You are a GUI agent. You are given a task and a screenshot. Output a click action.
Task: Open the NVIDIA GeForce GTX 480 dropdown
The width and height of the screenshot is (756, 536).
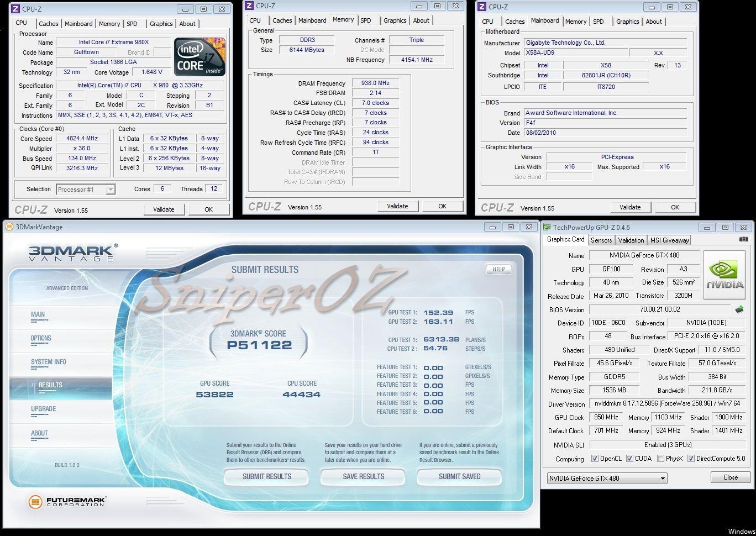[607, 478]
